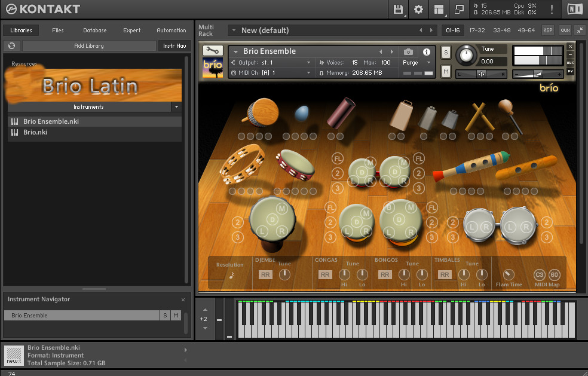
Task: Open the workspace layout panel icon
Action: point(439,10)
